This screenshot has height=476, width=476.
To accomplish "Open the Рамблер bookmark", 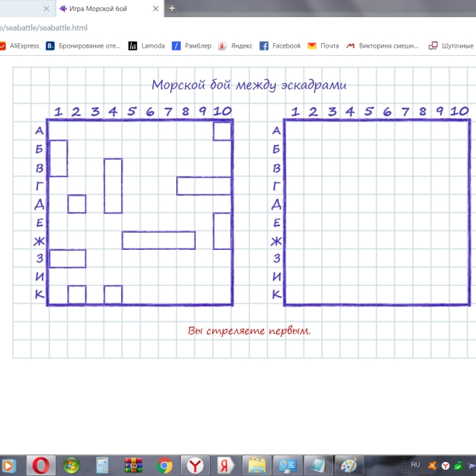I will 192,45.
